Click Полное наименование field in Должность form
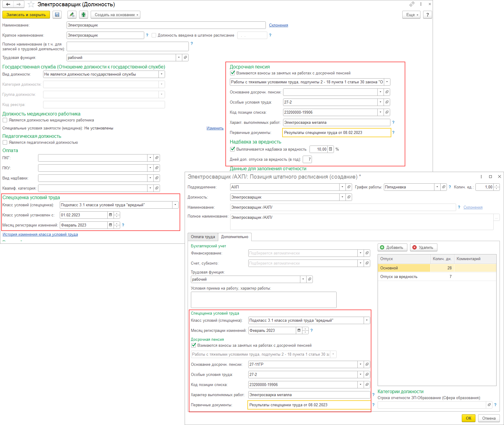Image resolution: width=504 pixels, height=425 pixels. click(128, 46)
